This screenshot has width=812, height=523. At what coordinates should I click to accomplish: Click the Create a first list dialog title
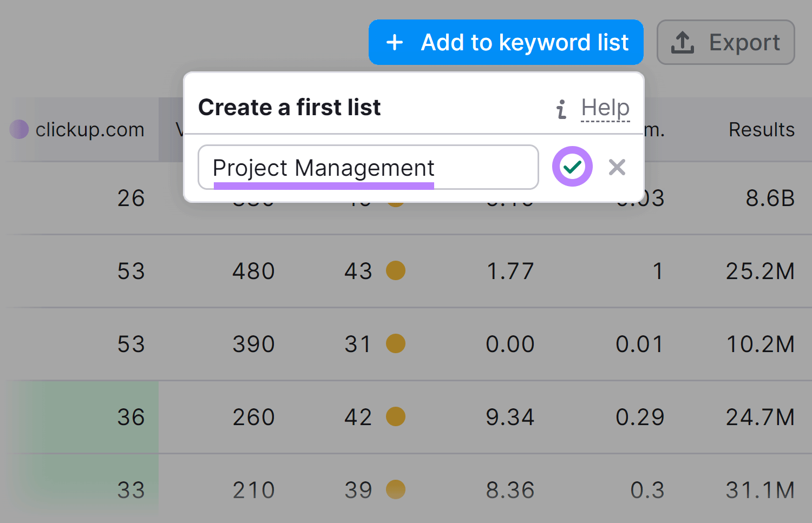pos(290,108)
